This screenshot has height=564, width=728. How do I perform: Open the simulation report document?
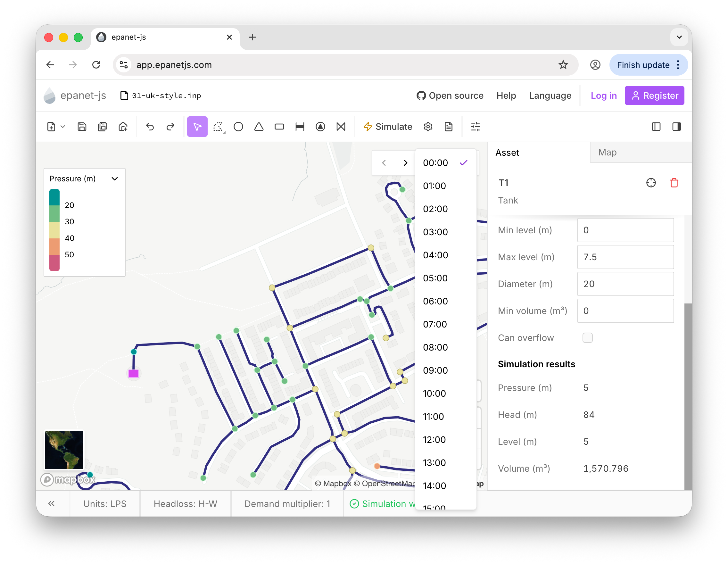coord(449,127)
